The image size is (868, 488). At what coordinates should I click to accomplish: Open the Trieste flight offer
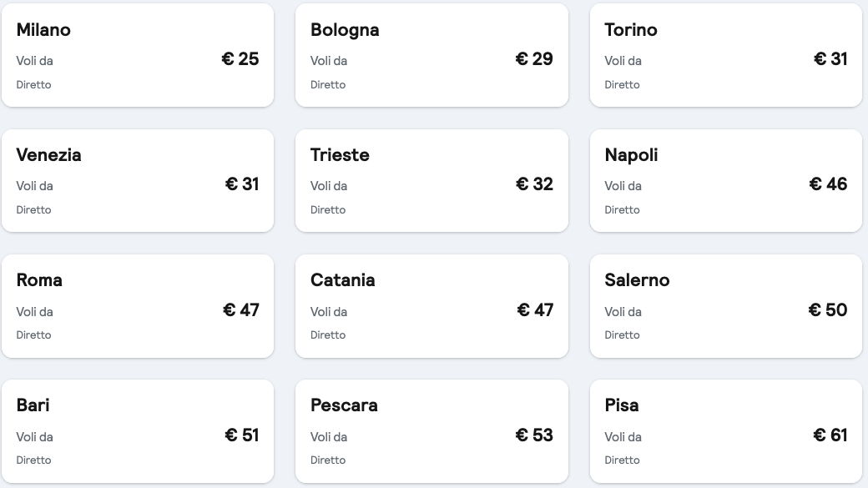(x=431, y=180)
